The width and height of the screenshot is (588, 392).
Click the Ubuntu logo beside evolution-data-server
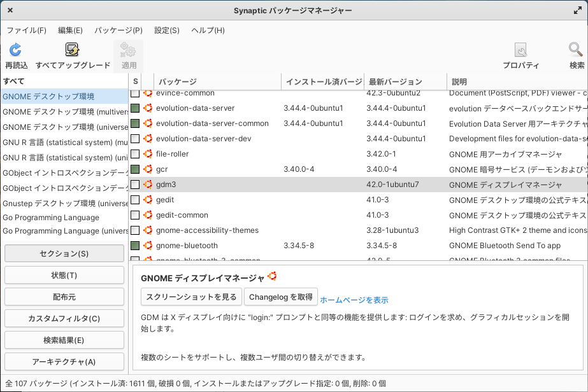click(x=148, y=108)
